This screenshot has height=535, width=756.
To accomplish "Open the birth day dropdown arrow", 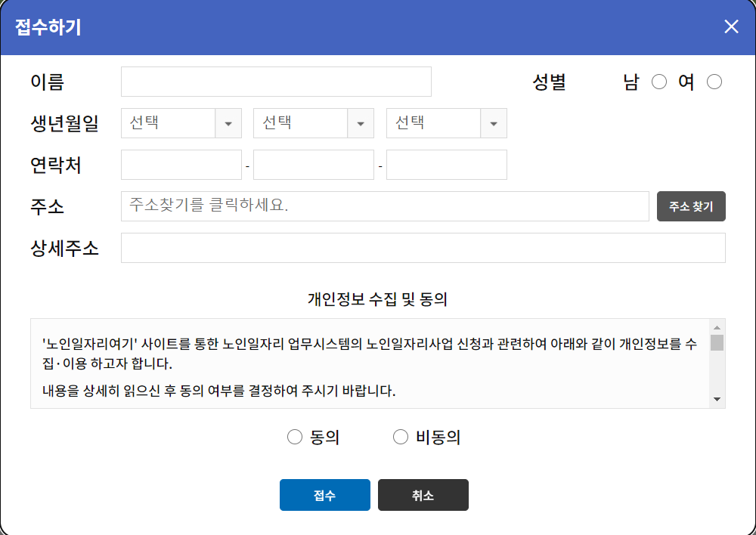I will coord(494,123).
